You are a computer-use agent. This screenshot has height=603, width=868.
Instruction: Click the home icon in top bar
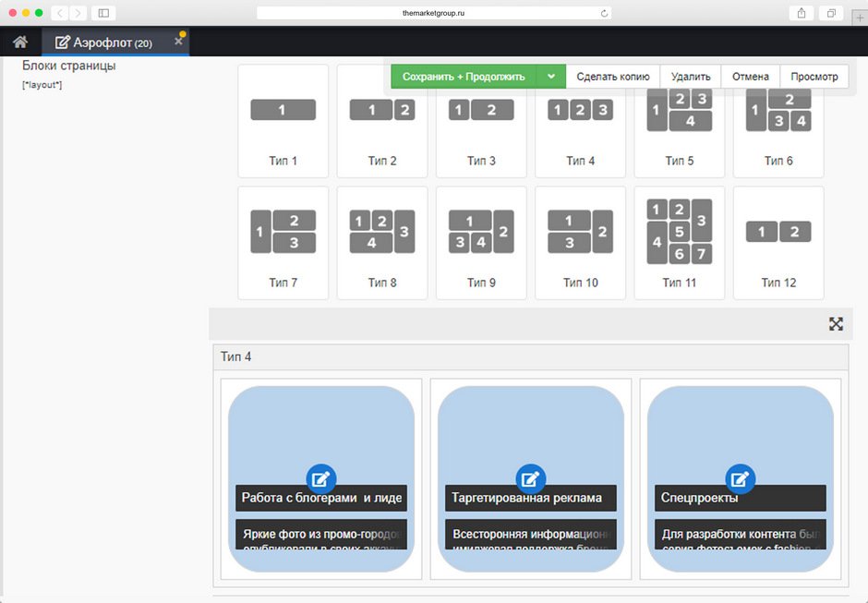20,42
